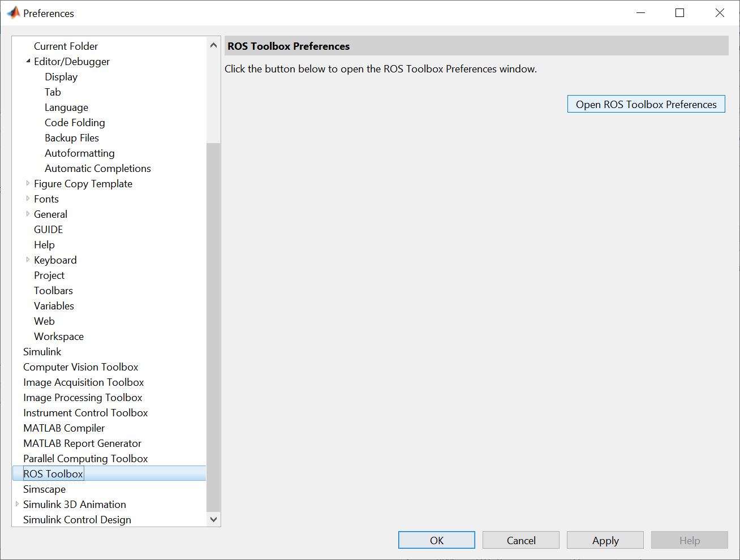Screen dimensions: 740x560
Task: Expand the Keyboard preferences node
Action: [28, 260]
